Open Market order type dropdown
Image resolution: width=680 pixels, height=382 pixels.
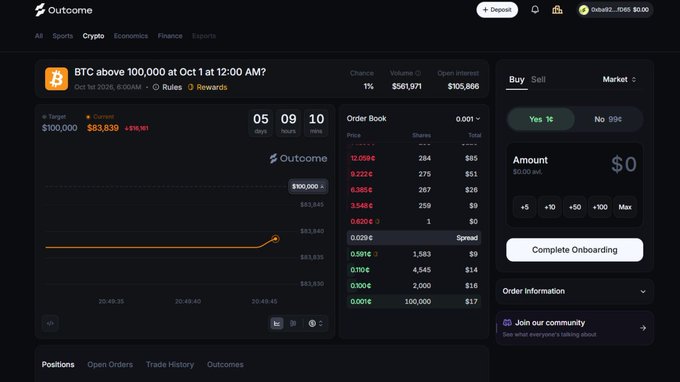coord(619,79)
